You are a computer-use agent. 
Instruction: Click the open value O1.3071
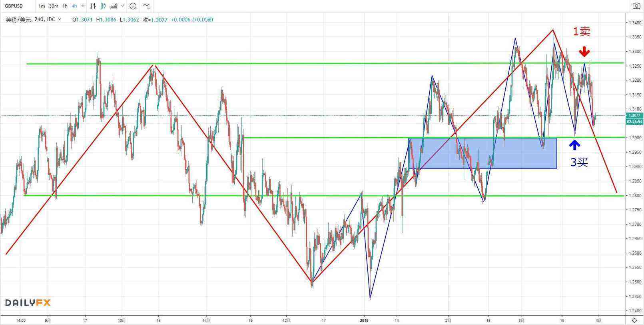point(82,19)
